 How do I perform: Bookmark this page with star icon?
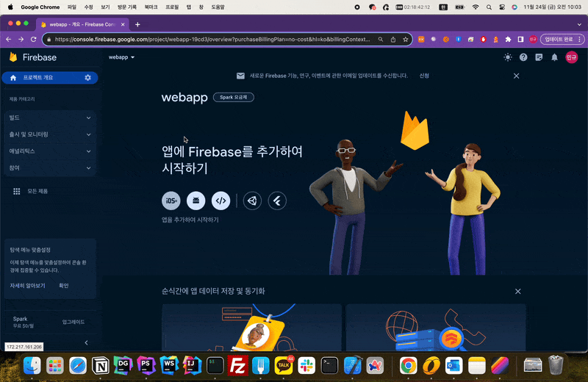point(406,40)
